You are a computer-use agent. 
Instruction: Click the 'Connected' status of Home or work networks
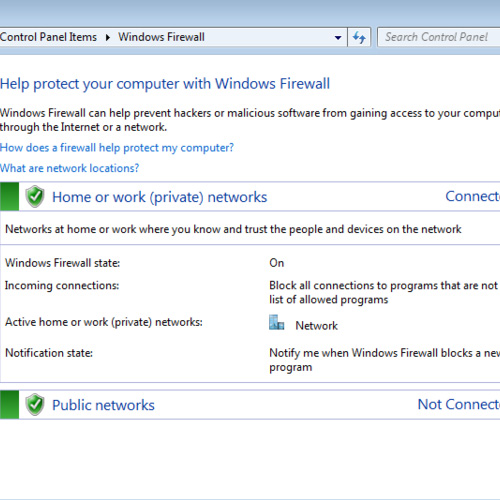pyautogui.click(x=473, y=196)
